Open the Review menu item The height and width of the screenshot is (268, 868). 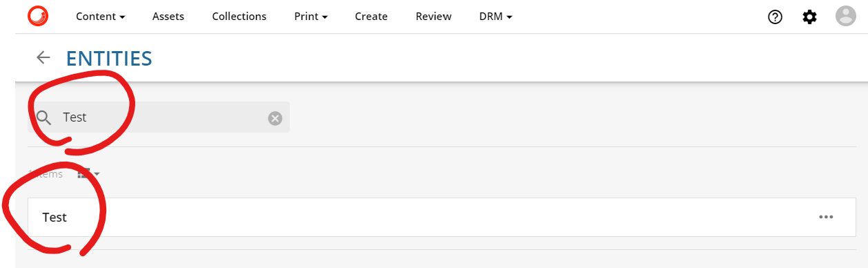pyautogui.click(x=433, y=16)
